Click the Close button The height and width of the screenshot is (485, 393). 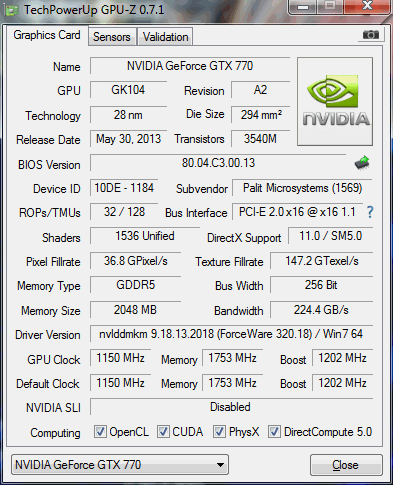[346, 465]
